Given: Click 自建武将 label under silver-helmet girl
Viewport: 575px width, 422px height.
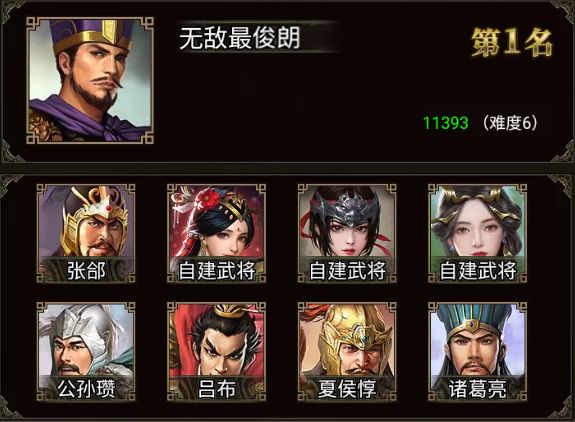Looking at the screenshot, I should (x=347, y=270).
